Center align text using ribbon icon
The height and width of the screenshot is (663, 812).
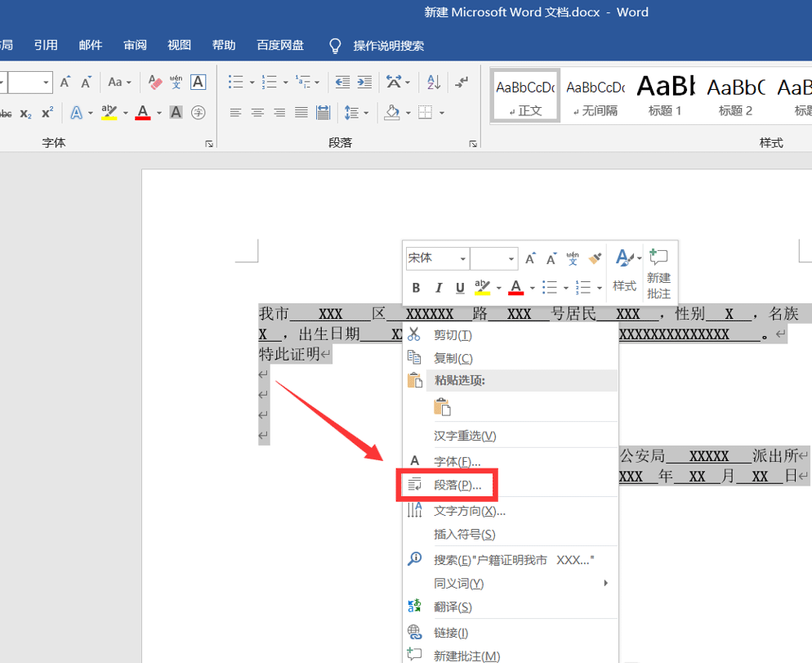point(257,113)
